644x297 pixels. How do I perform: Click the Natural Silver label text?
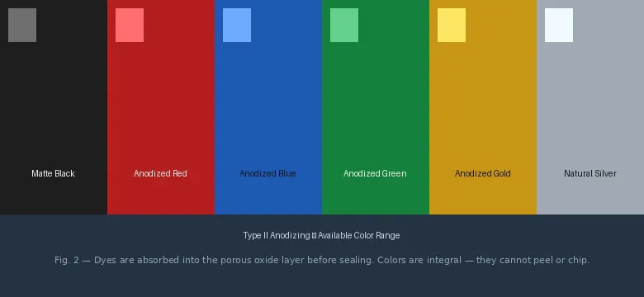[x=590, y=173]
